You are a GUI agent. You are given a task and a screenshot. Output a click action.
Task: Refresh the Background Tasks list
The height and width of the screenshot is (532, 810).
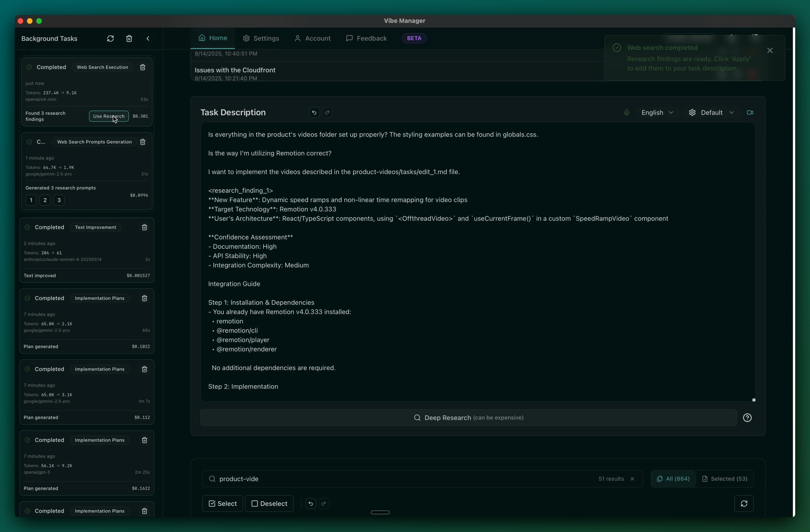[110, 38]
